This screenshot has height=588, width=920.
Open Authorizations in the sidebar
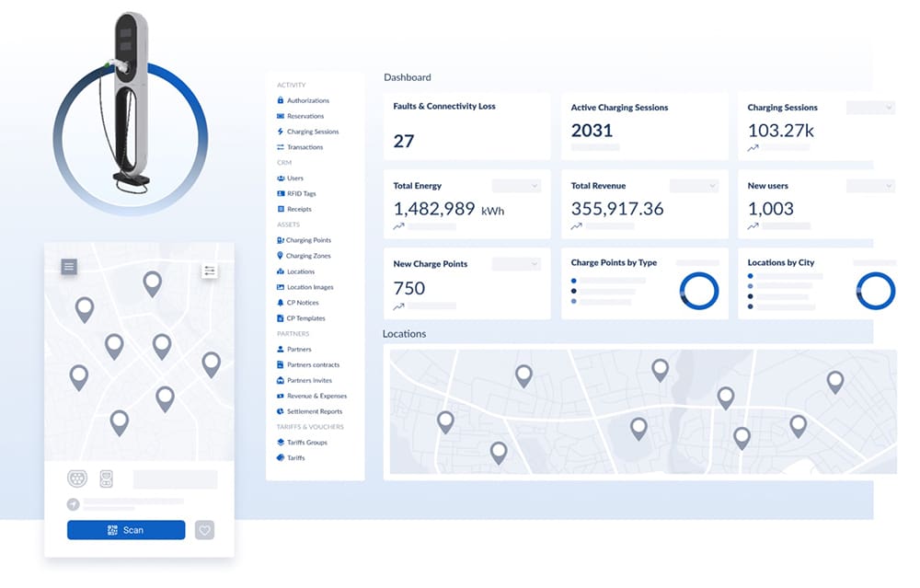coord(307,100)
